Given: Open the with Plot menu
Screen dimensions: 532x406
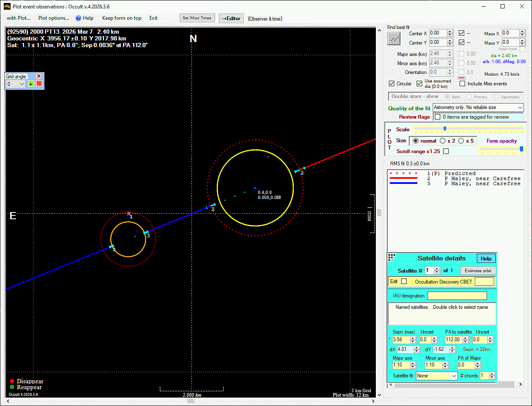Looking at the screenshot, I should tap(19, 18).
